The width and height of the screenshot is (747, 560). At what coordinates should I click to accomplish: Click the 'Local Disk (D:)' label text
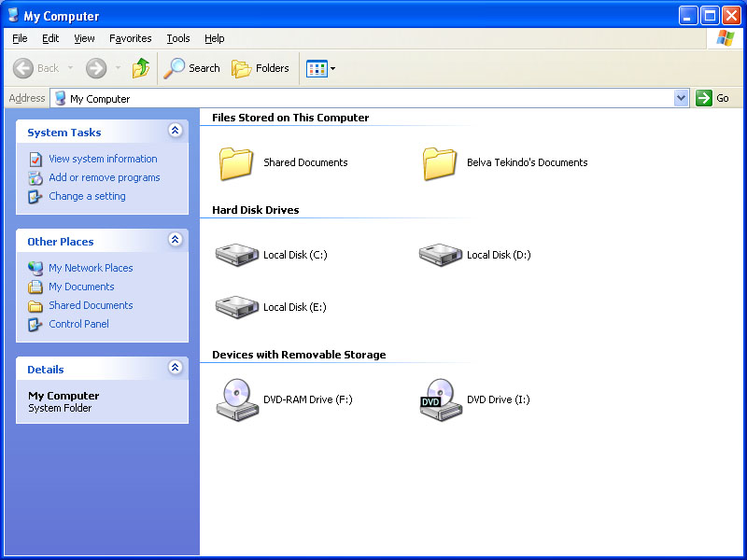point(499,255)
